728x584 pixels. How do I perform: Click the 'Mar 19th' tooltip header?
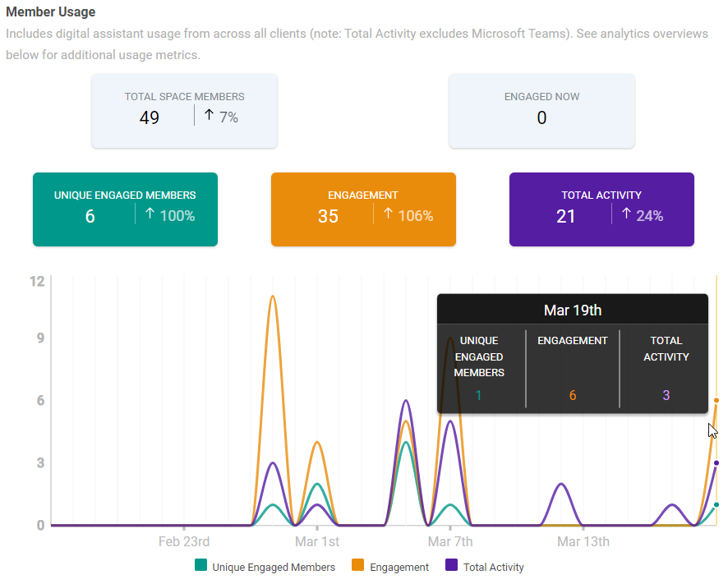pyautogui.click(x=573, y=310)
